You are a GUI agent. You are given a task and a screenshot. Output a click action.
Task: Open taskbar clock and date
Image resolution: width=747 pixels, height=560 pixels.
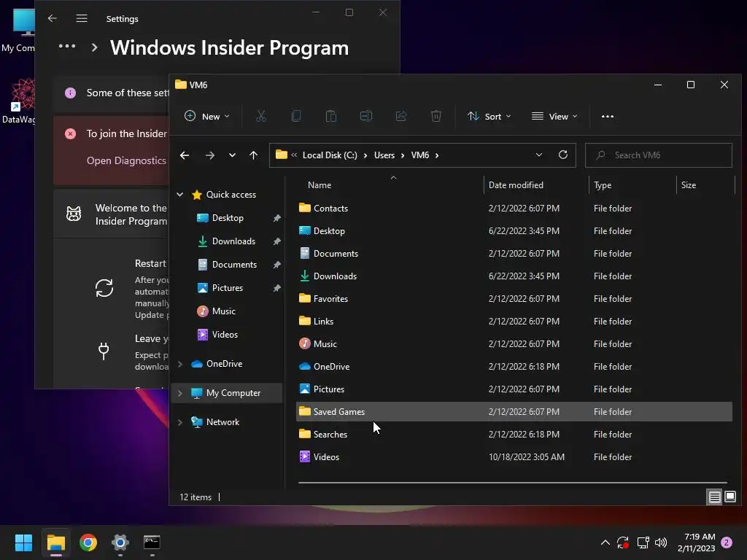pos(697,542)
